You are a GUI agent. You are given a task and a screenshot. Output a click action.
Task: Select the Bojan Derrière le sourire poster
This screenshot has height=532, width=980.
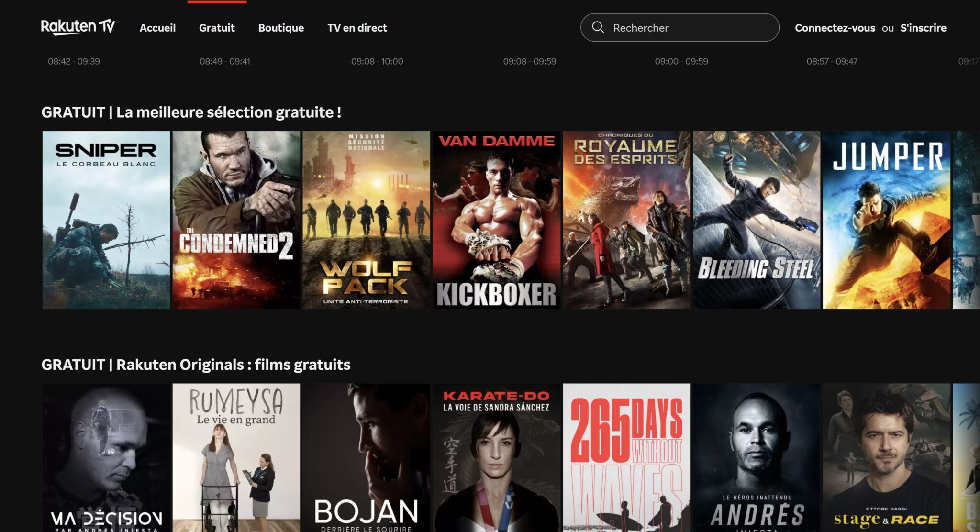coord(367,457)
